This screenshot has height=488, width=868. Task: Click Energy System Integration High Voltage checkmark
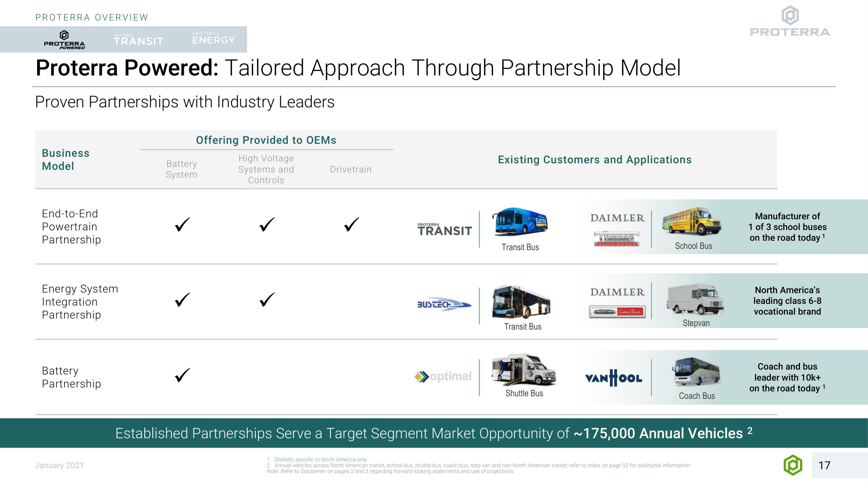point(267,299)
